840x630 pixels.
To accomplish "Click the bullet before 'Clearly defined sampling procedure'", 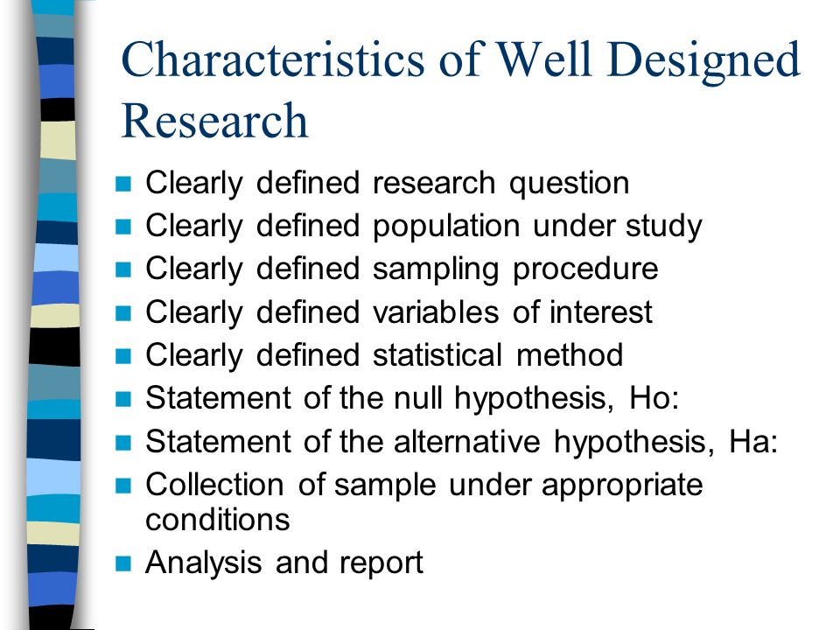I will point(123,269).
